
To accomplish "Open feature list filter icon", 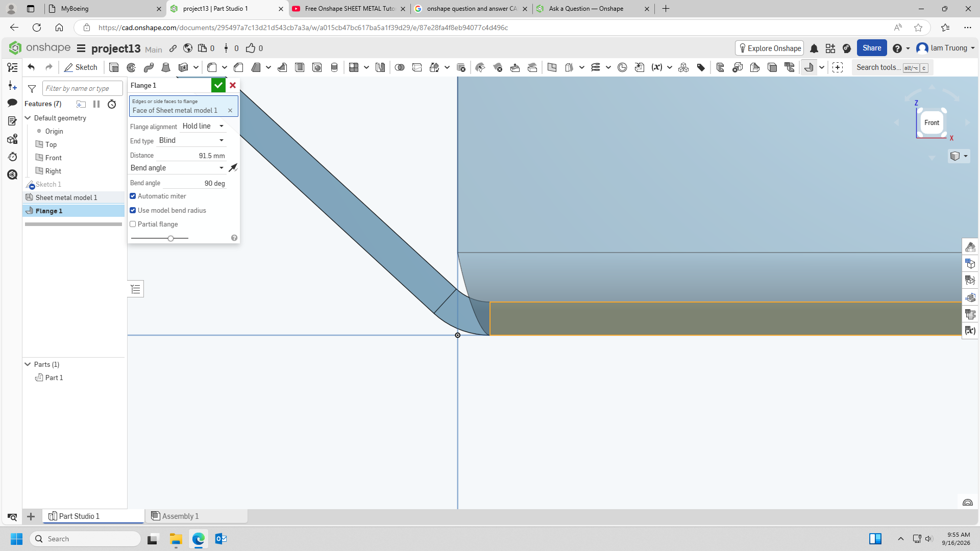I will point(32,89).
